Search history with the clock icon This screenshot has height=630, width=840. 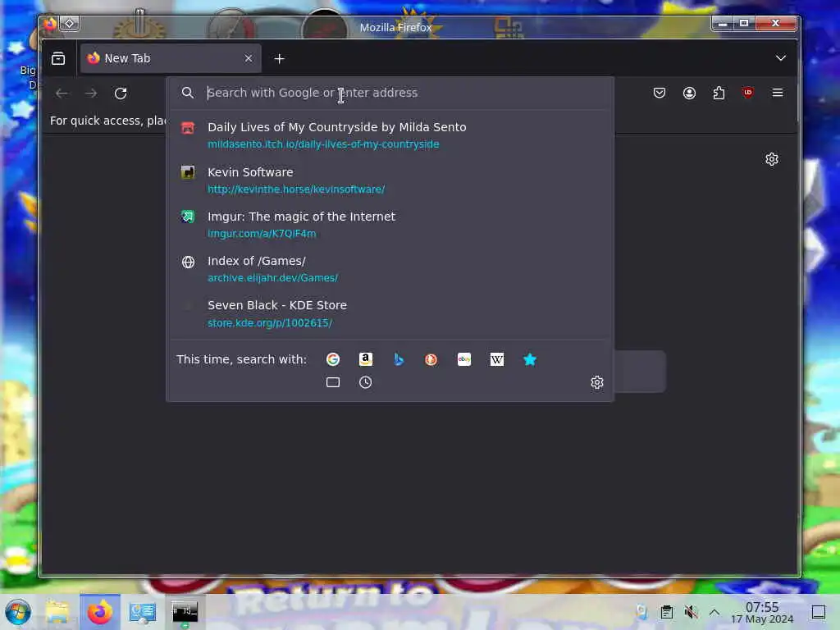point(365,382)
